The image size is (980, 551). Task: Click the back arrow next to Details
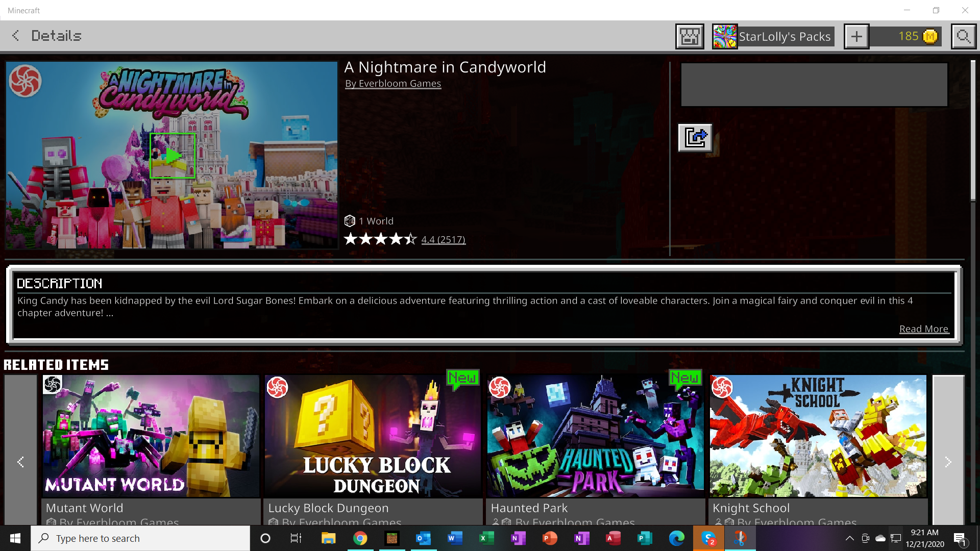tap(15, 36)
